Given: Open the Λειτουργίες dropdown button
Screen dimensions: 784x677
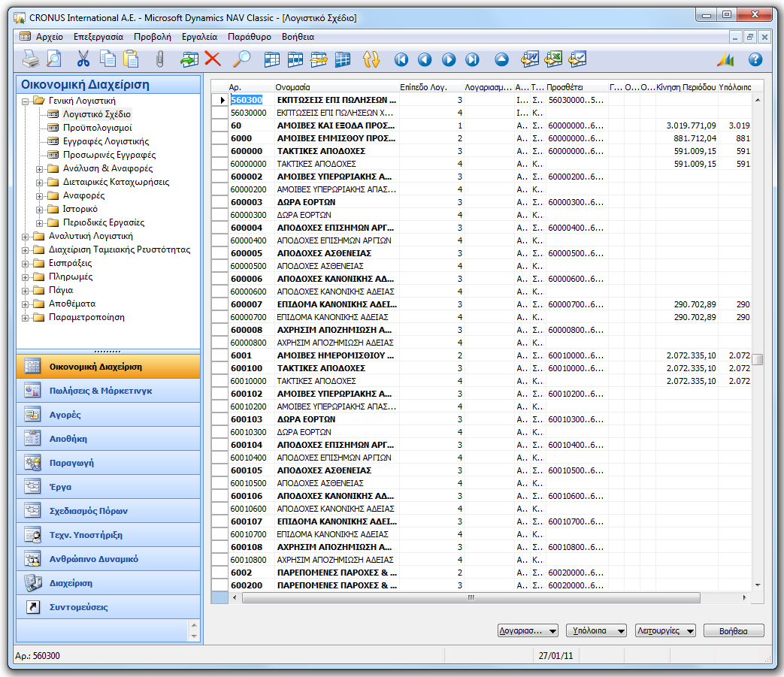Looking at the screenshot, I should (x=665, y=630).
